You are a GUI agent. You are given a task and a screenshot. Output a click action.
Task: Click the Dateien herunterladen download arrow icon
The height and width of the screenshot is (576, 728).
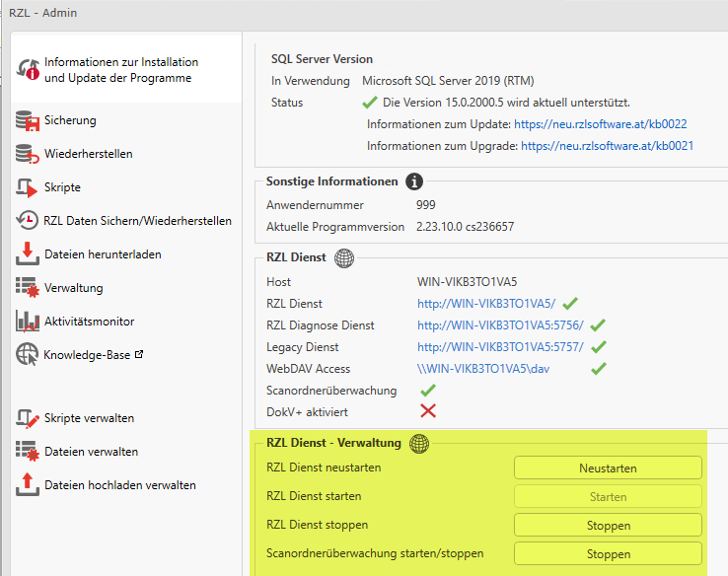(28, 253)
